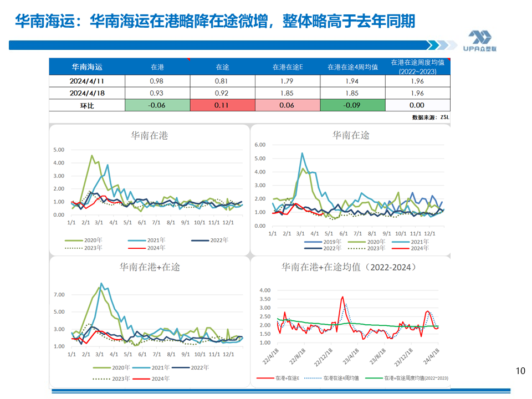Select the 在港 column header
This screenshot has height=399, width=532.
point(157,67)
